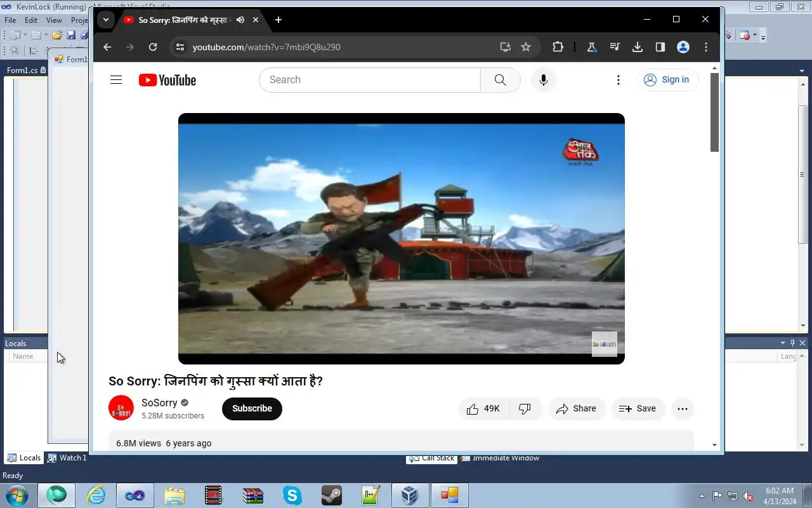
Task: Open Visual Studio File menu
Action: pos(10,20)
